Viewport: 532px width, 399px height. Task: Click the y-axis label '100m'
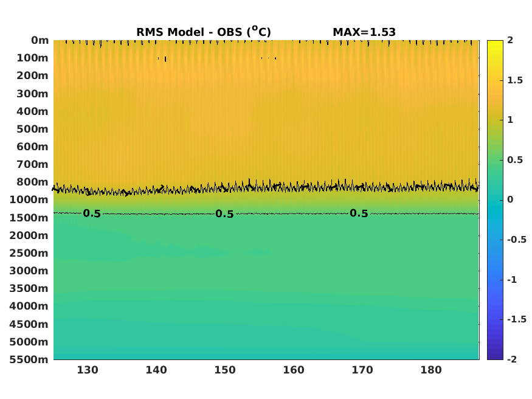coord(33,58)
